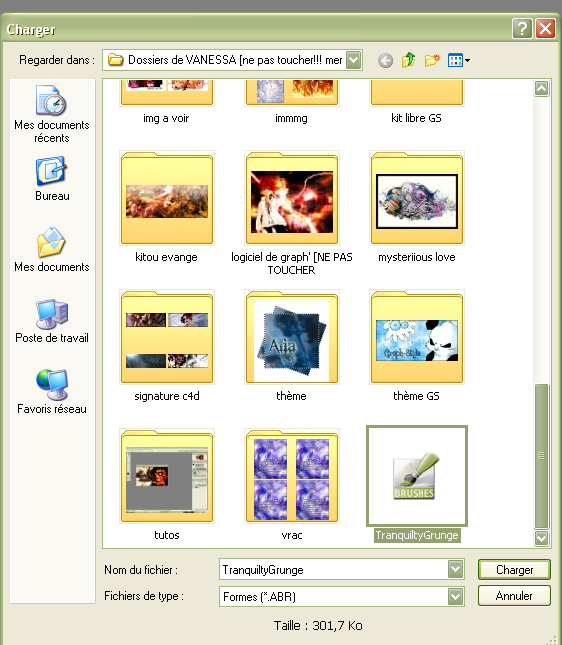Open Favoris réseau in the sidebar
This screenshot has width=562, height=645.
(x=52, y=392)
